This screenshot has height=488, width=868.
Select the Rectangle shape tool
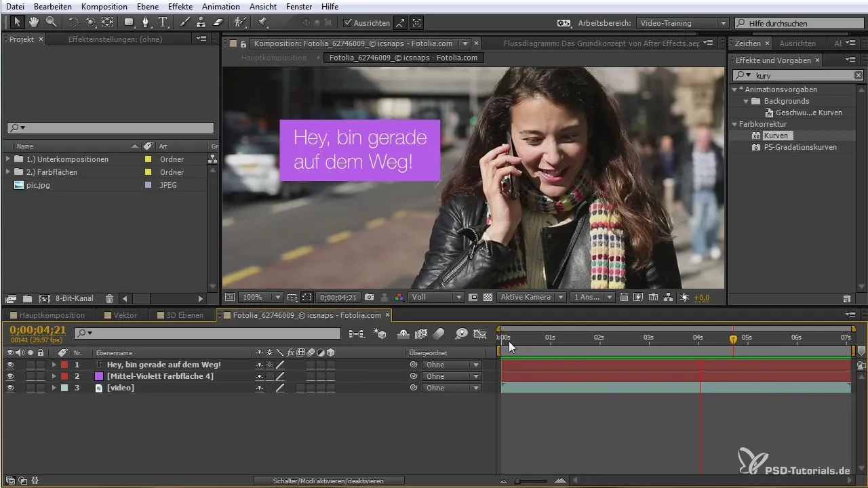click(129, 22)
